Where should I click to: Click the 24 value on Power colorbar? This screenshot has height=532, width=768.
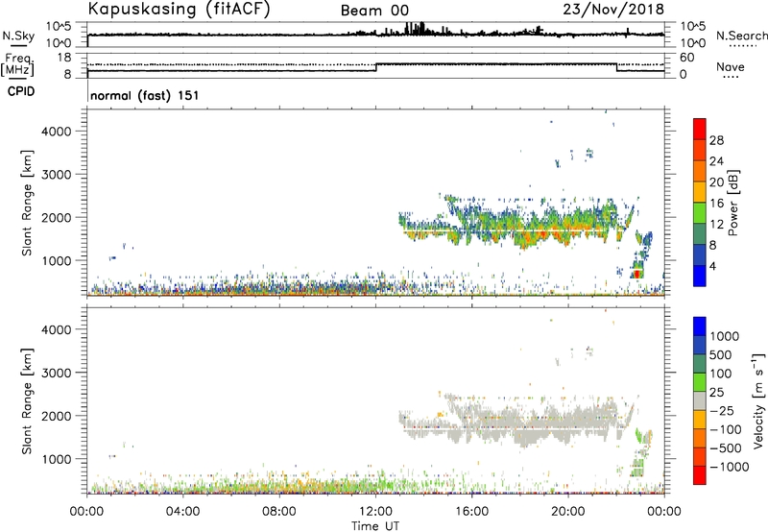tap(716, 161)
